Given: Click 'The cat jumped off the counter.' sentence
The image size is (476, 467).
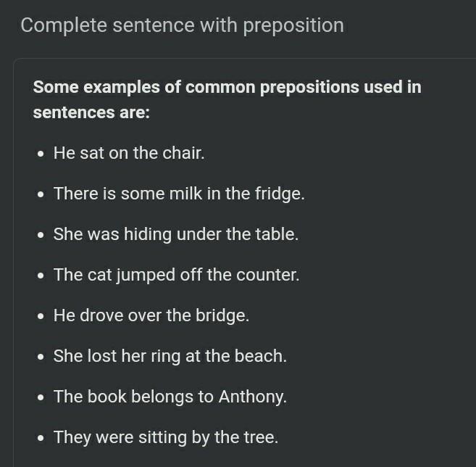Looking at the screenshot, I should [176, 276].
